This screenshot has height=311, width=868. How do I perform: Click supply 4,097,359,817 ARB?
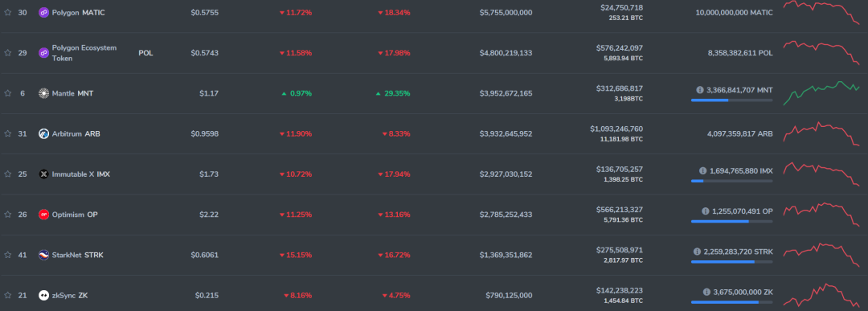coord(740,133)
